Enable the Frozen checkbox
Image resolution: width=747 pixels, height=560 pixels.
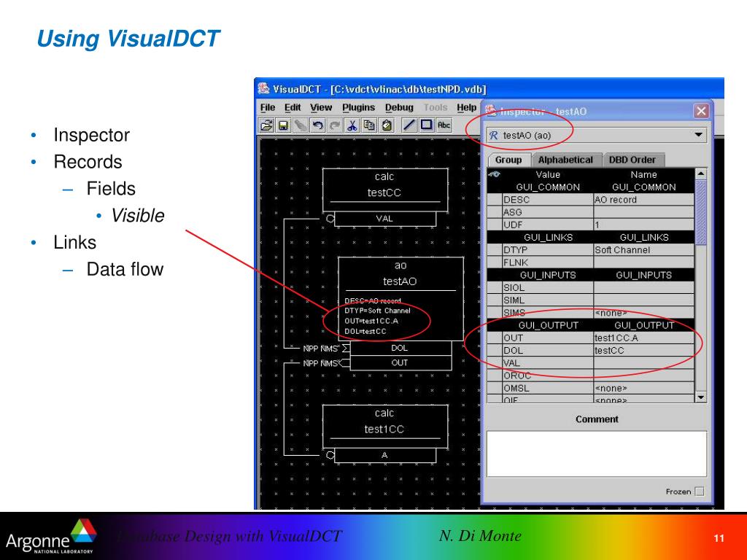click(x=699, y=491)
